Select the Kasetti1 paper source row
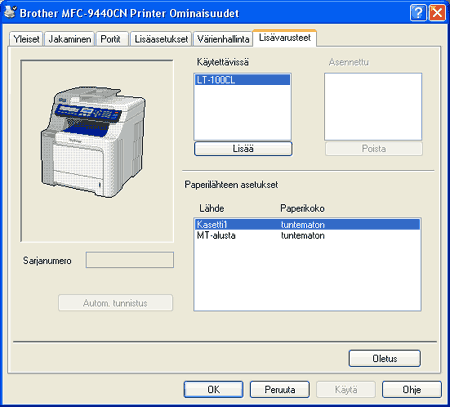The height and width of the screenshot is (407, 450). coord(307,224)
